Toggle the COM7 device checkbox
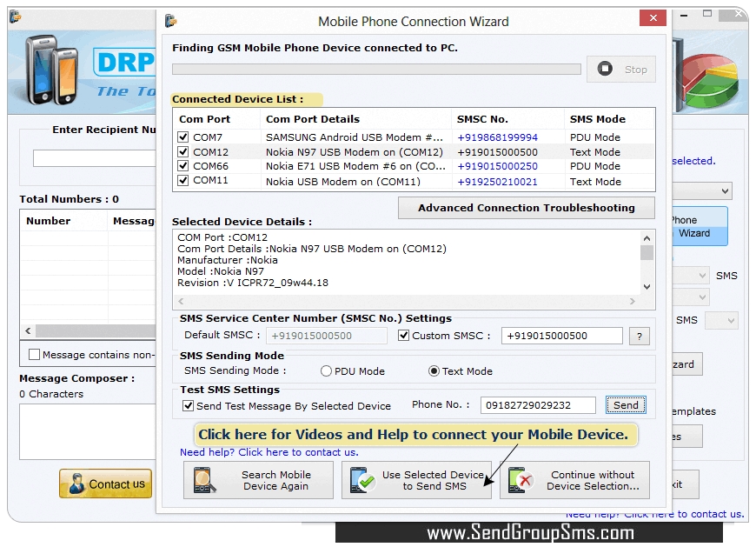 coord(182,137)
